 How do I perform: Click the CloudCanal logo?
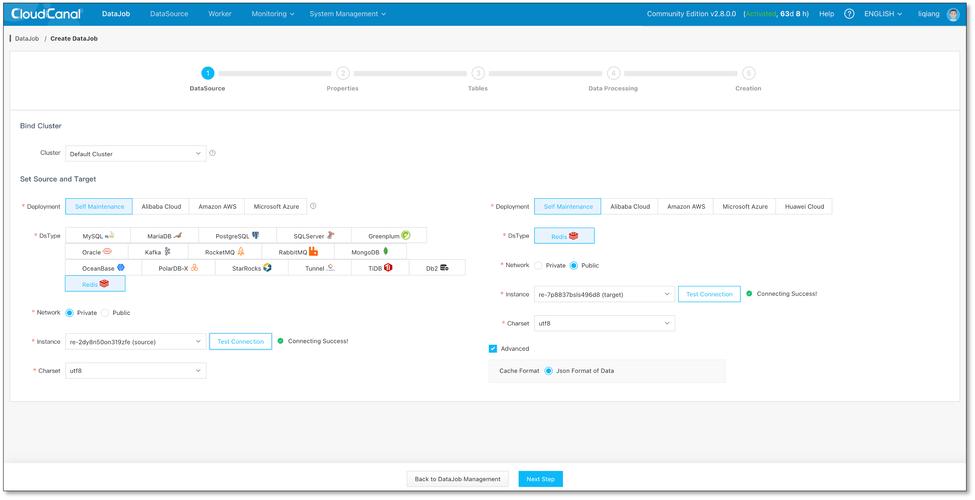45,14
